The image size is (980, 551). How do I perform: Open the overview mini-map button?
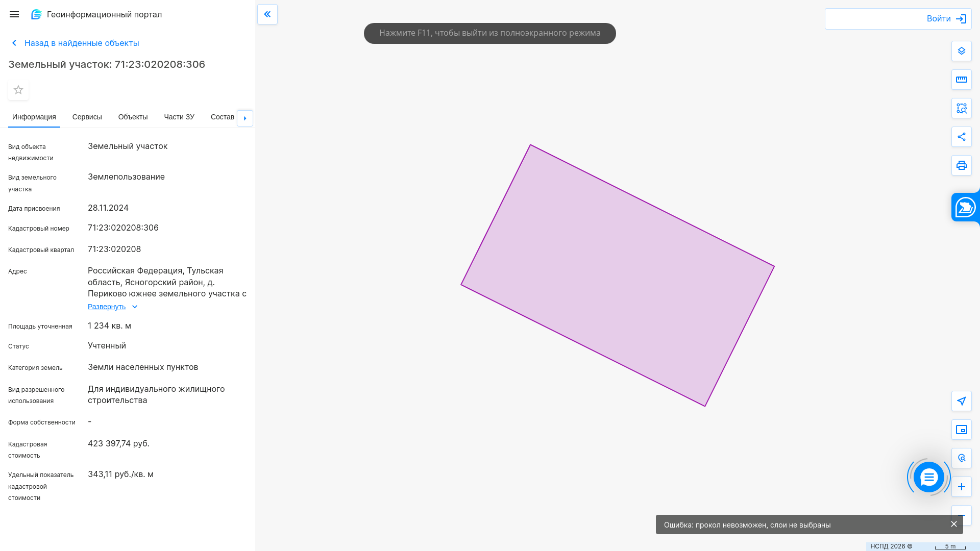[x=962, y=430]
